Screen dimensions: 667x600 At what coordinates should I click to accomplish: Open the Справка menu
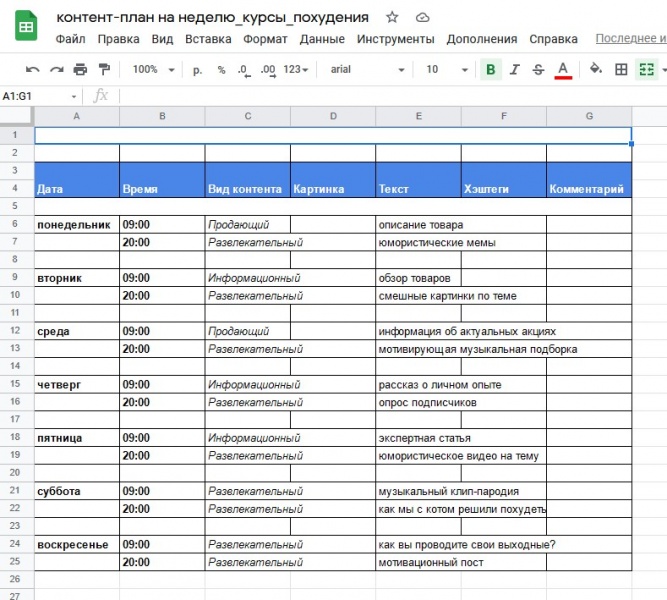point(553,39)
